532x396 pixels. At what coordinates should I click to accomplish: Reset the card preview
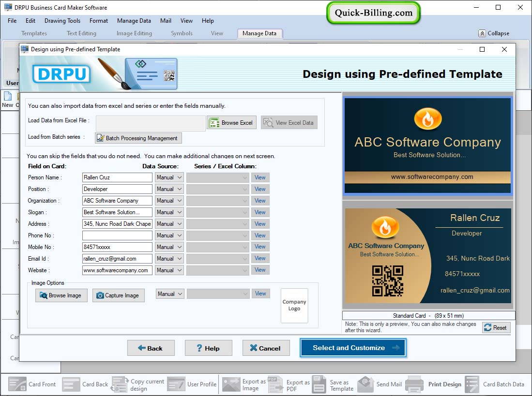coord(496,327)
